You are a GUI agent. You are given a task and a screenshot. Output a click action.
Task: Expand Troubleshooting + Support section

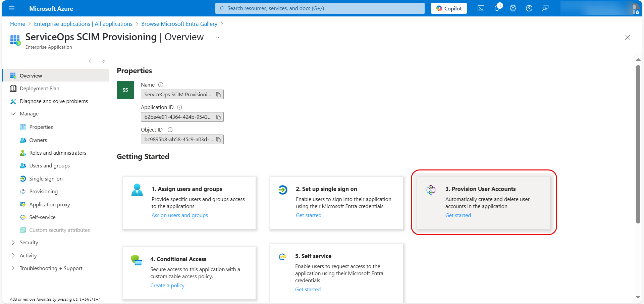13,268
